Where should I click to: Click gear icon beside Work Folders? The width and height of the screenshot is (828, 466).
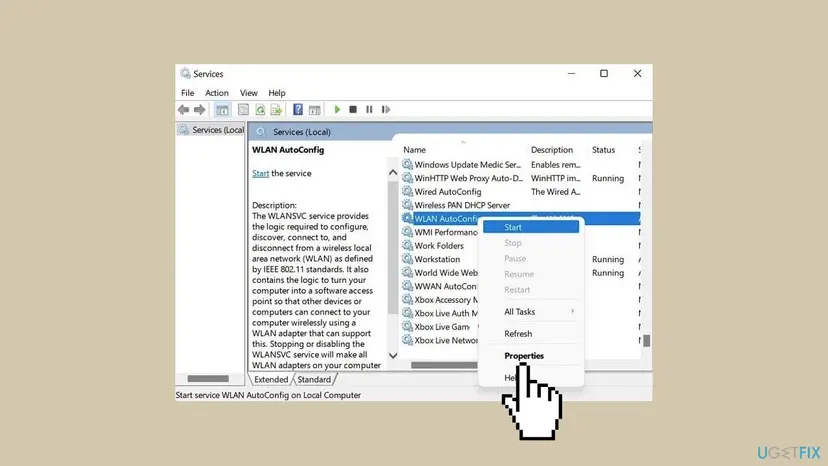click(407, 245)
